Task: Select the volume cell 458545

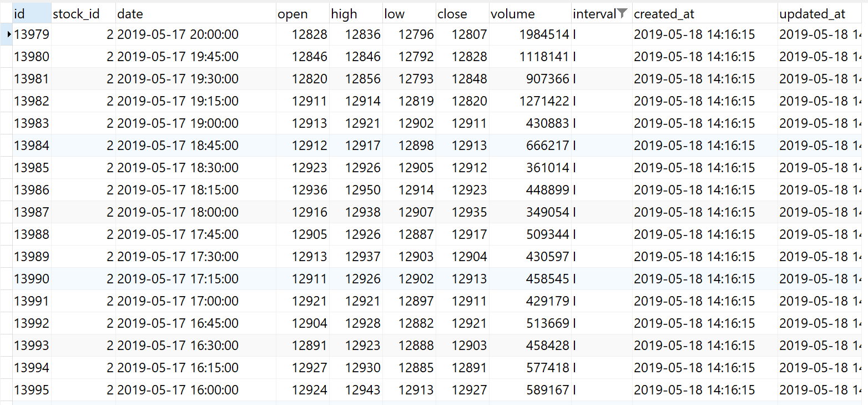Action: pos(530,279)
